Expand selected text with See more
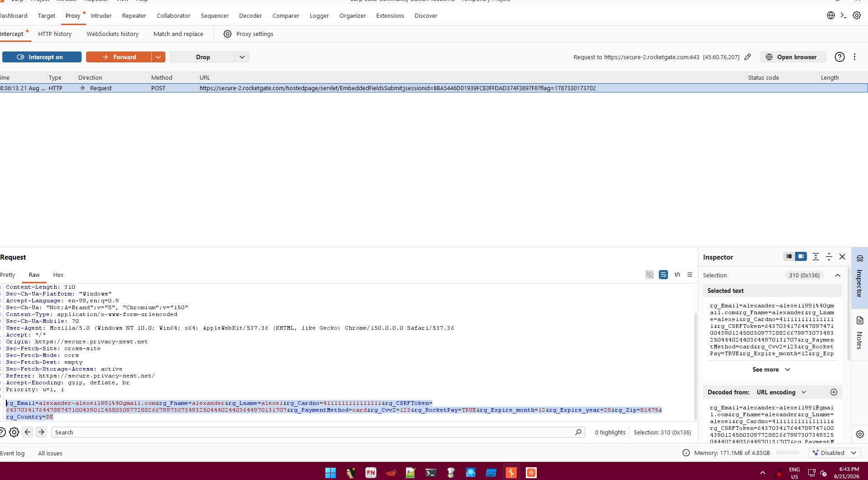Viewport: 868px width, 480px height. pos(771,369)
